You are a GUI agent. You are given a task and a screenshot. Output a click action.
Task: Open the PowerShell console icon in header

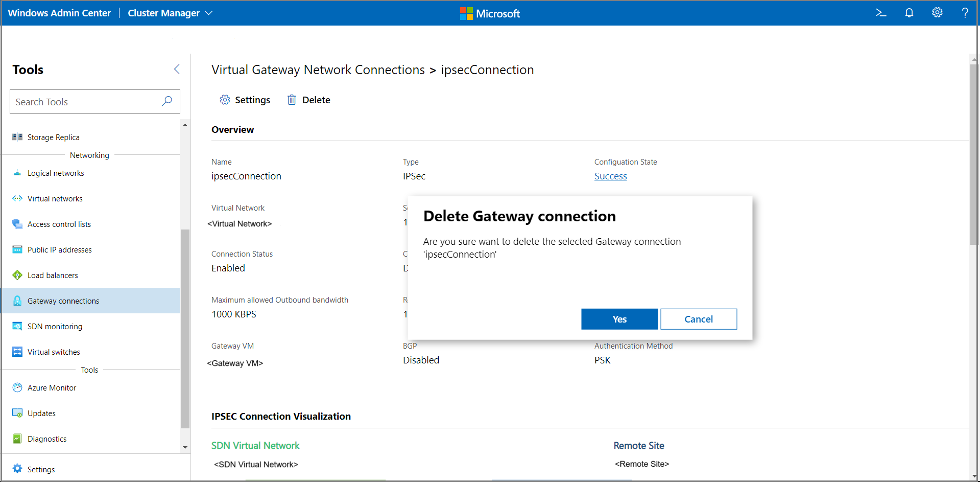pyautogui.click(x=881, y=13)
